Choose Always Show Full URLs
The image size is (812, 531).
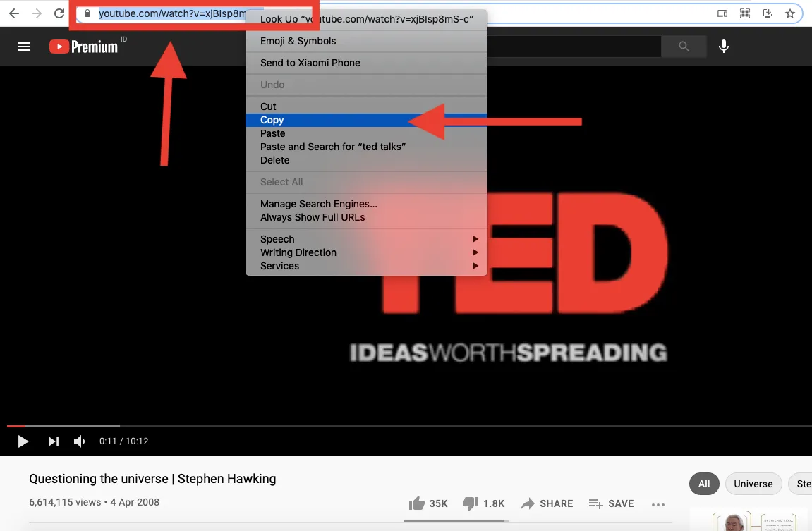tap(366, 217)
